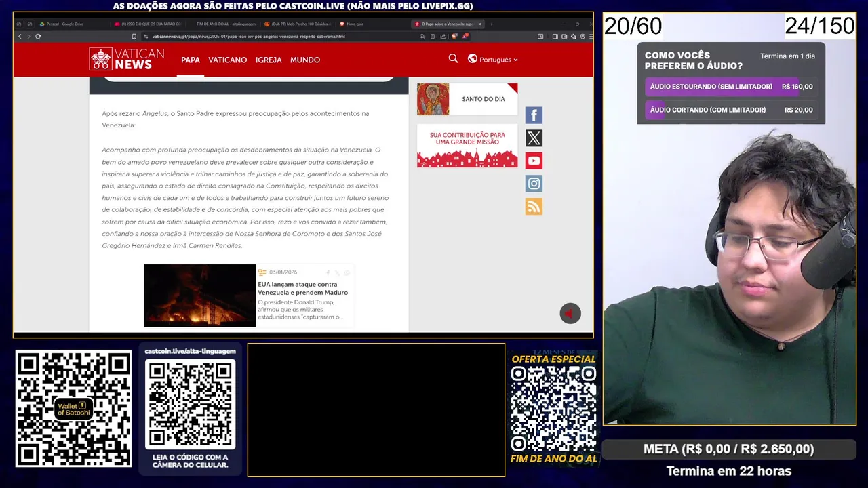
Task: Select the IGREJA menu item
Action: pyautogui.click(x=269, y=60)
